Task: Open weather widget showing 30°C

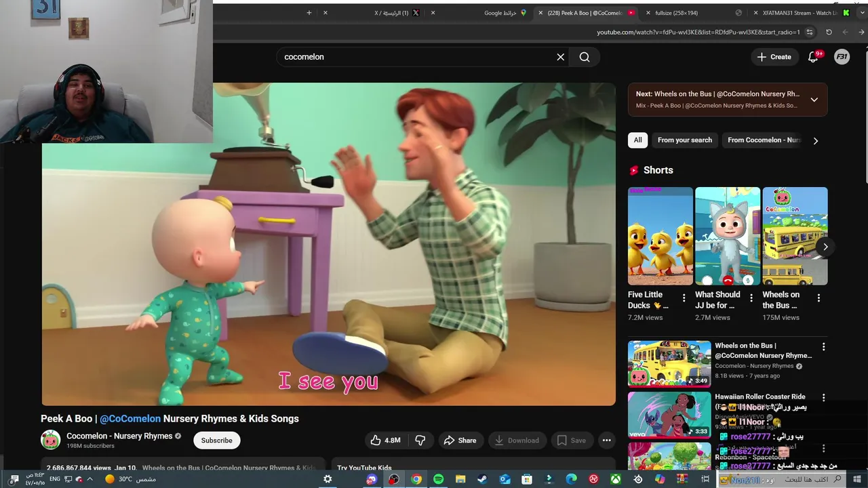Action: click(130, 479)
